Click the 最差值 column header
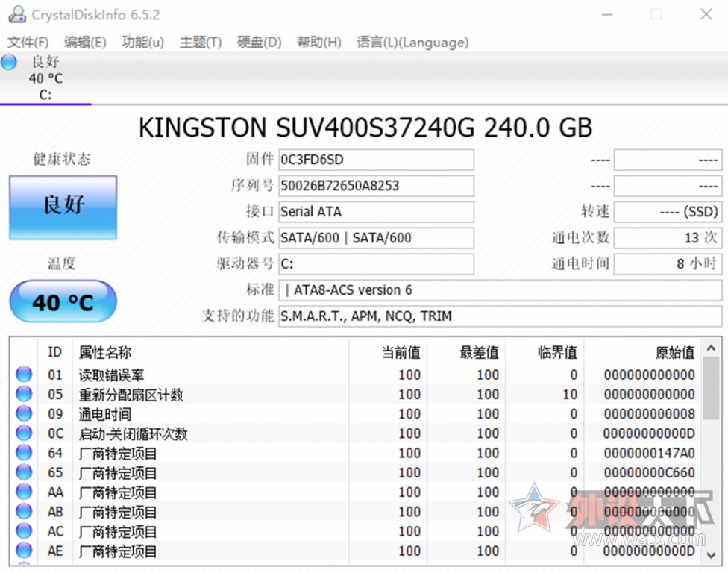The width and height of the screenshot is (728, 573). [x=466, y=352]
